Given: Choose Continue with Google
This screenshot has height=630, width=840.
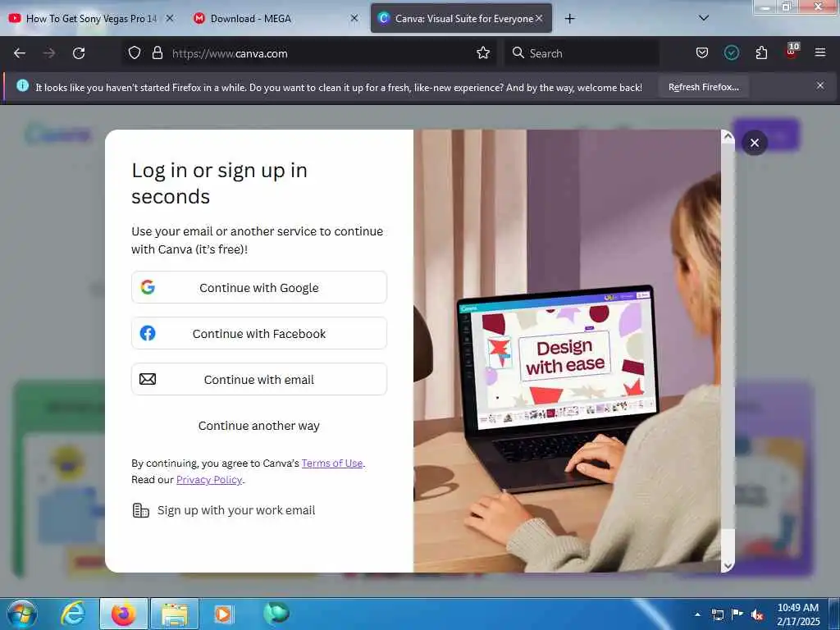Looking at the screenshot, I should [258, 288].
